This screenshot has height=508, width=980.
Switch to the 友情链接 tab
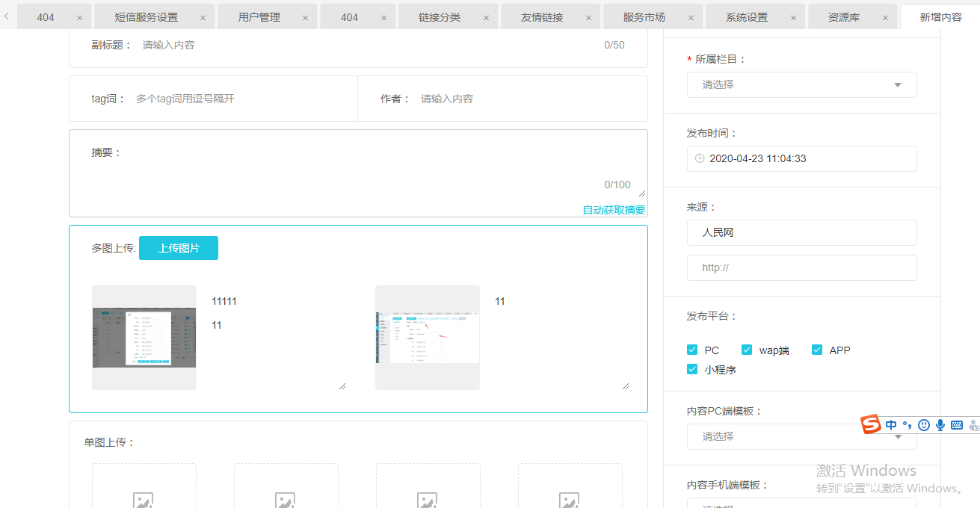point(542,17)
